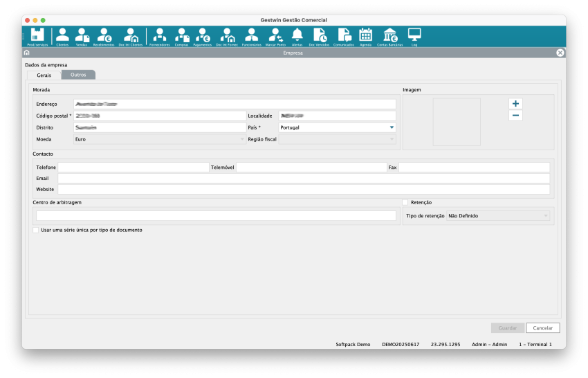Viewport: 588px width, 378px height.
Task: Click the Vendas toolbar icon
Action: pos(82,35)
